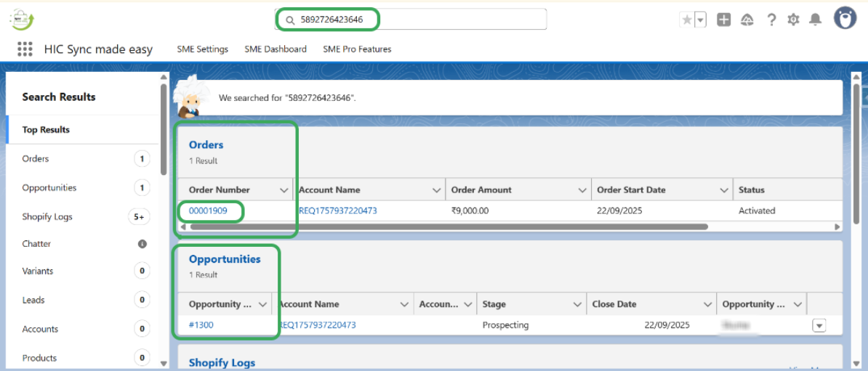Open Opportunities Account Name column dropdown

[404, 304]
